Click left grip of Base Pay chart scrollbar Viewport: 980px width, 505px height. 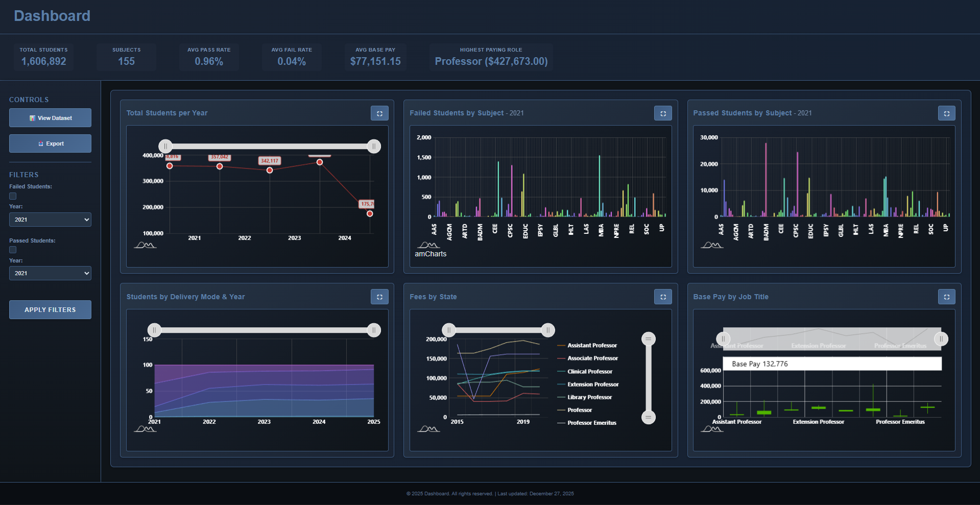(x=723, y=339)
